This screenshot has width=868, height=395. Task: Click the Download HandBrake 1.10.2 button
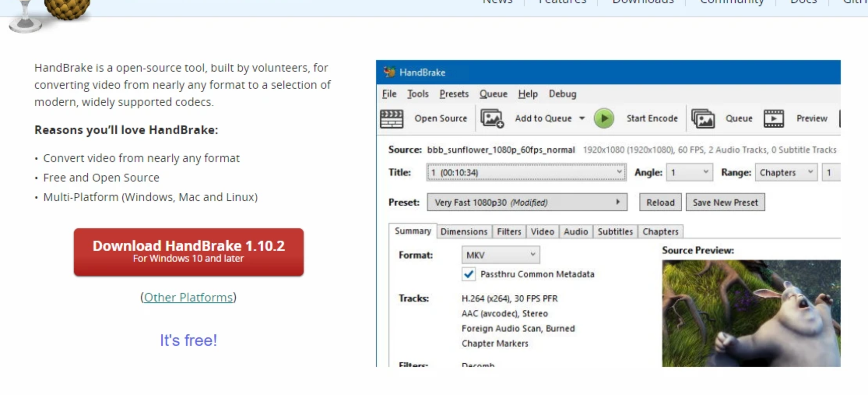coord(189,252)
